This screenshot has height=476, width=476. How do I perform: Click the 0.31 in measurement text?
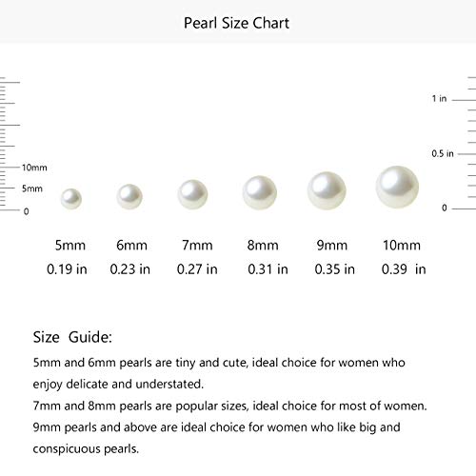(x=268, y=269)
